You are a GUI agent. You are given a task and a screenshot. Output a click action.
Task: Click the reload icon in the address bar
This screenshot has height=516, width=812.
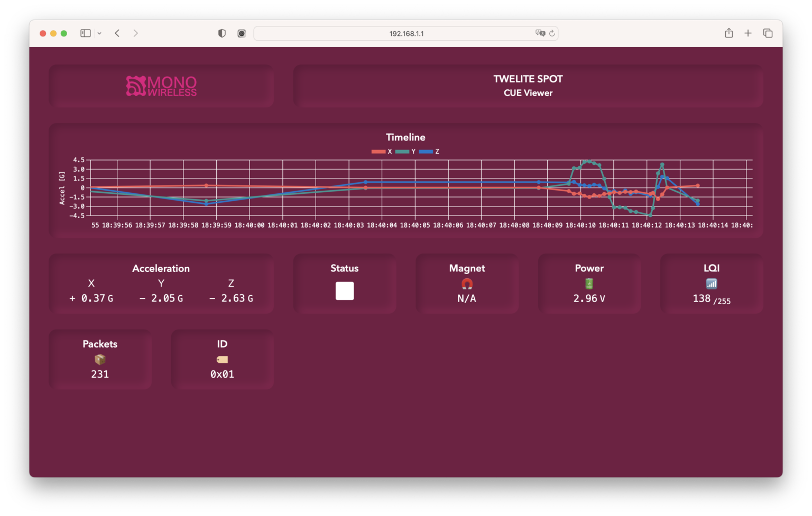(552, 33)
